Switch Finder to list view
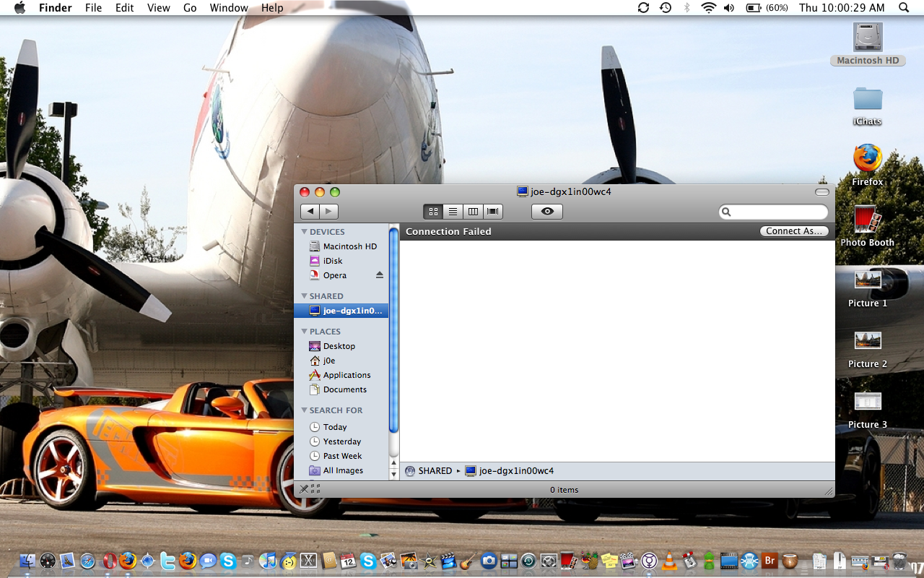Screen dimensions: 924x578 tap(453, 212)
